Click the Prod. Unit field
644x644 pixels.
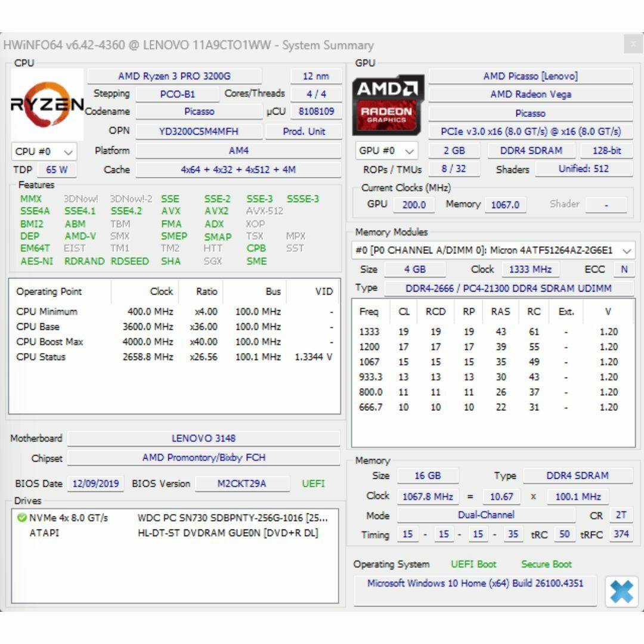pyautogui.click(x=304, y=131)
